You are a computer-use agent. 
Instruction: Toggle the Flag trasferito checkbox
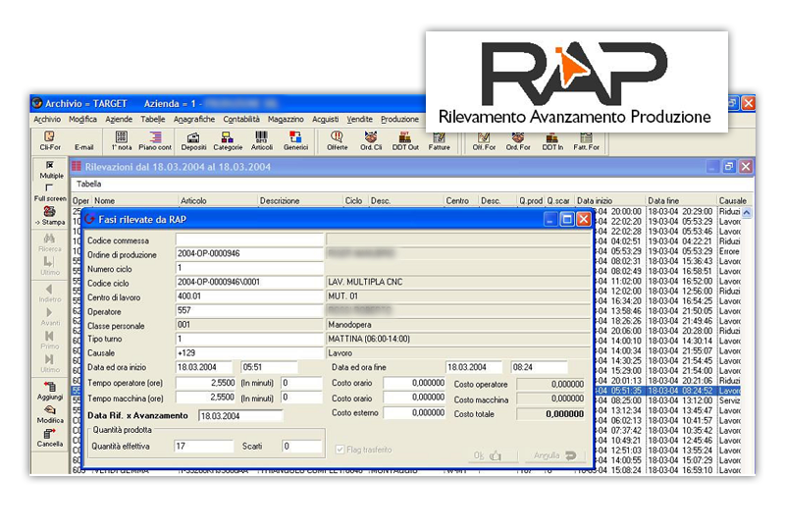[x=340, y=450]
